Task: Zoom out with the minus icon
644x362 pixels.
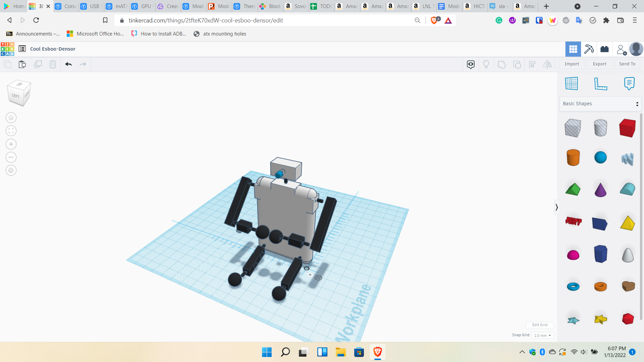Action: point(11,157)
